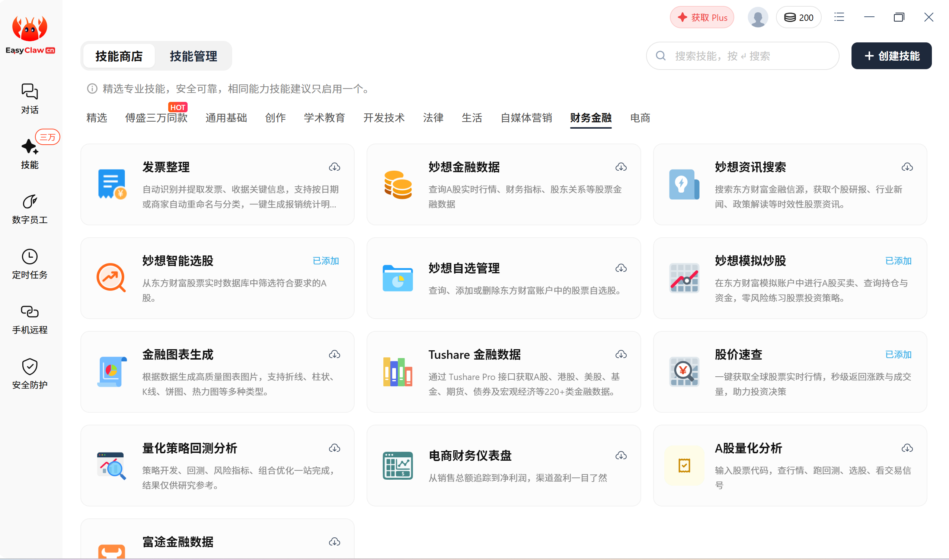
Task: Select the 精选 category
Action: tap(97, 118)
